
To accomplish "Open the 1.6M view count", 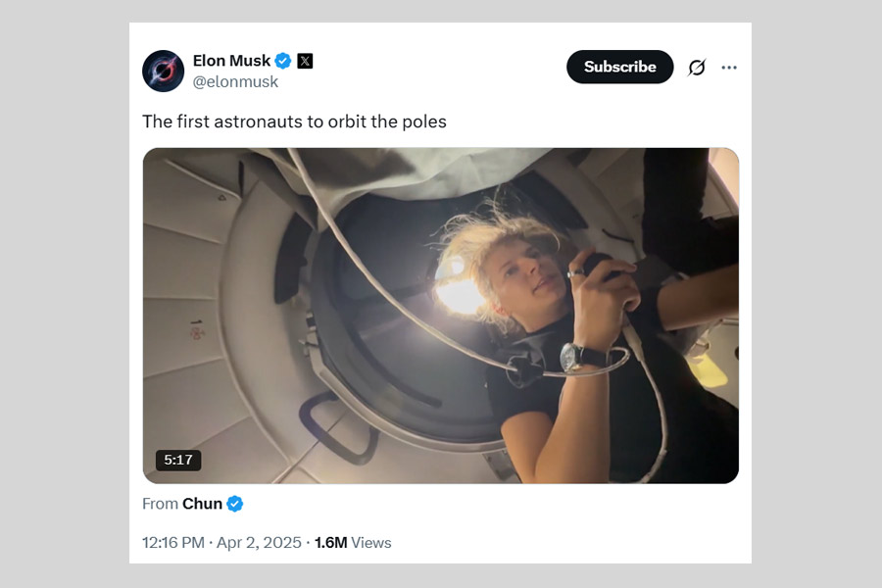I will click(x=330, y=542).
